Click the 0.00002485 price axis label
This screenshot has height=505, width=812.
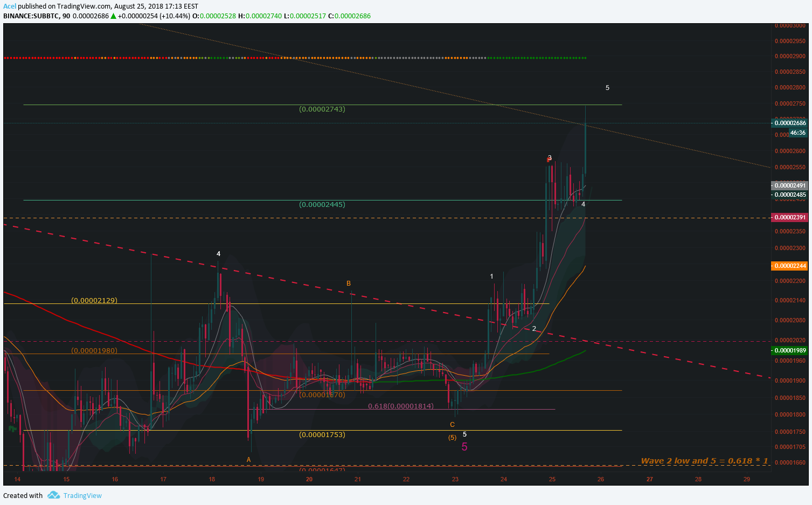pyautogui.click(x=790, y=195)
